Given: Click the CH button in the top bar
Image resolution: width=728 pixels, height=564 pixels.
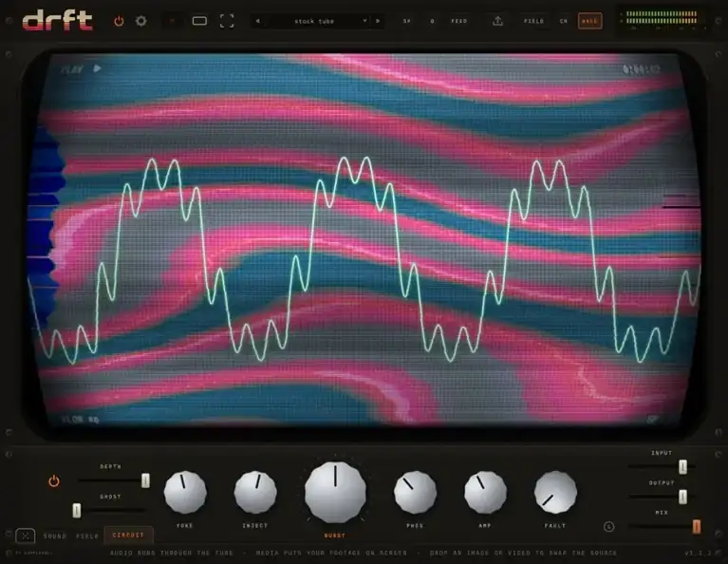Looking at the screenshot, I should [563, 21].
